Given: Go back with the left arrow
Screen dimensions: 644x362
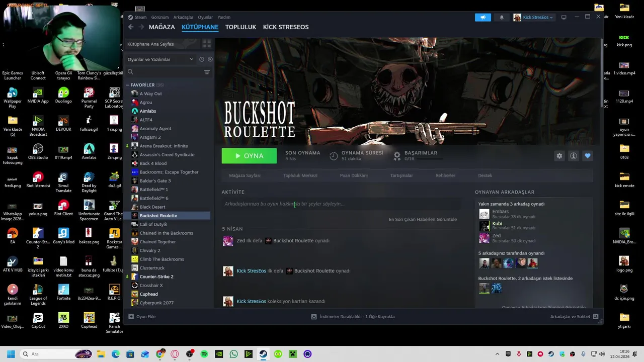Looking at the screenshot, I should pyautogui.click(x=131, y=27).
